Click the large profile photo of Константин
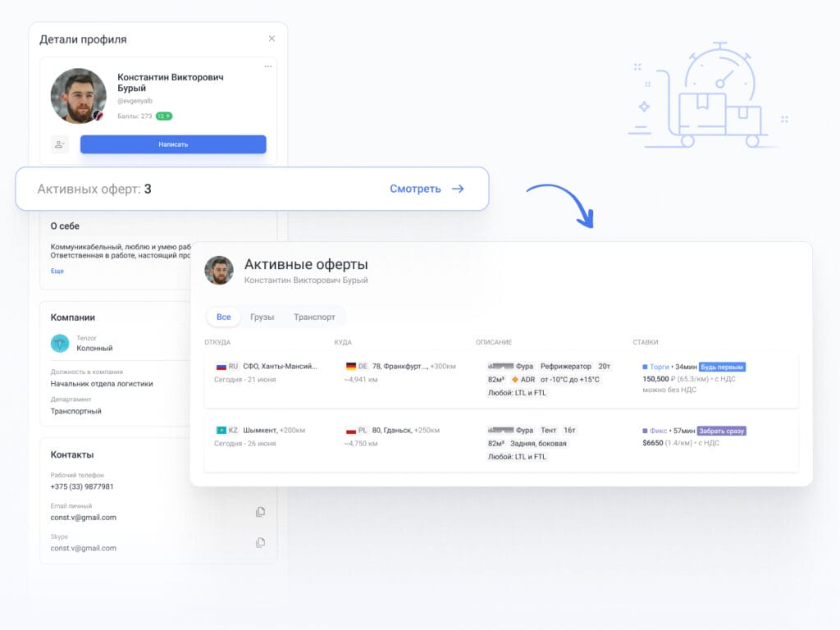Image resolution: width=840 pixels, height=630 pixels. point(79,96)
